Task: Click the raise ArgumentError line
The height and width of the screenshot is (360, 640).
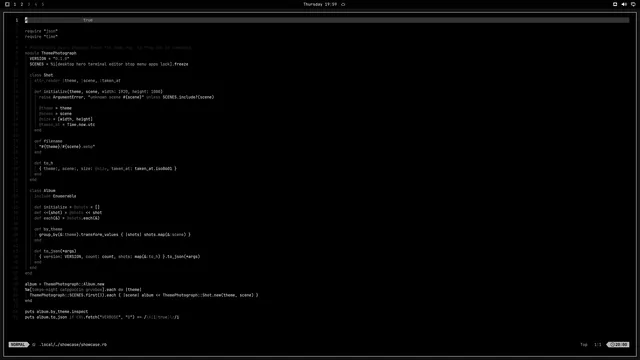Action: [x=127, y=97]
